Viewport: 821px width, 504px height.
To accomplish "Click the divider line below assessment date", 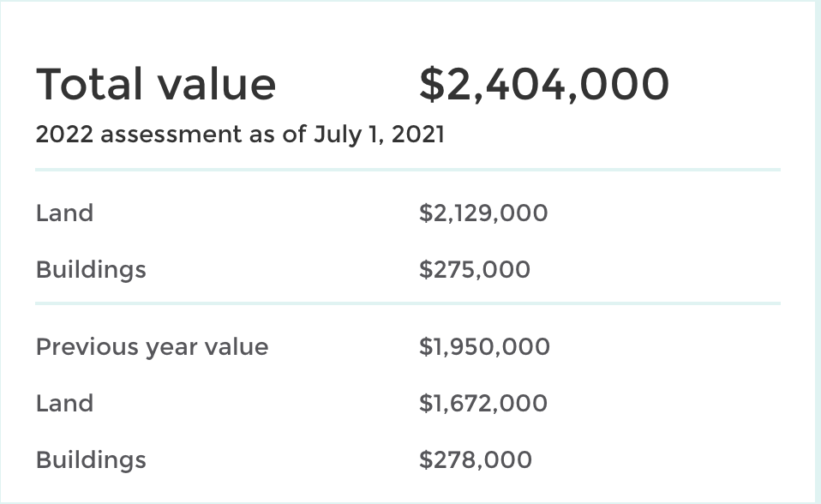I will click(408, 170).
